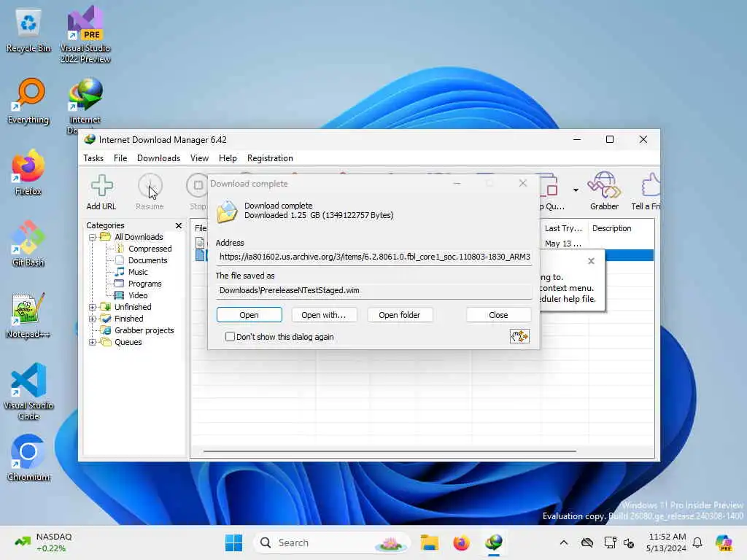
Task: Click the NASDAQ stocks widget
Action: point(43,542)
